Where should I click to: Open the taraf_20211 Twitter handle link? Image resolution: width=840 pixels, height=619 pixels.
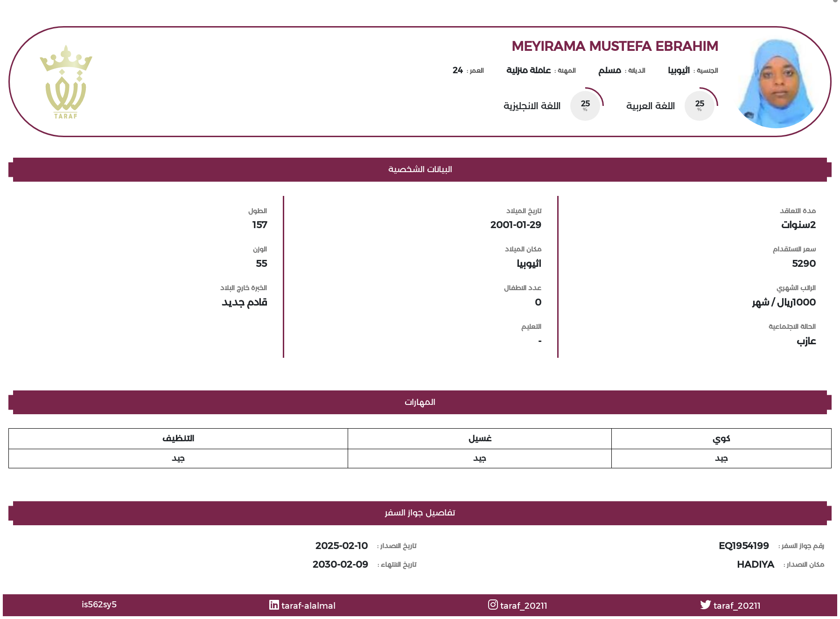[737, 605]
